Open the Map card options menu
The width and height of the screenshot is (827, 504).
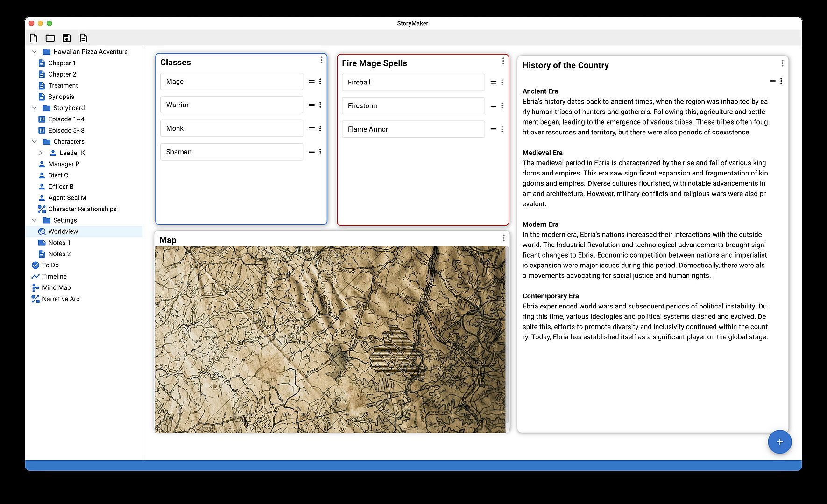point(503,238)
